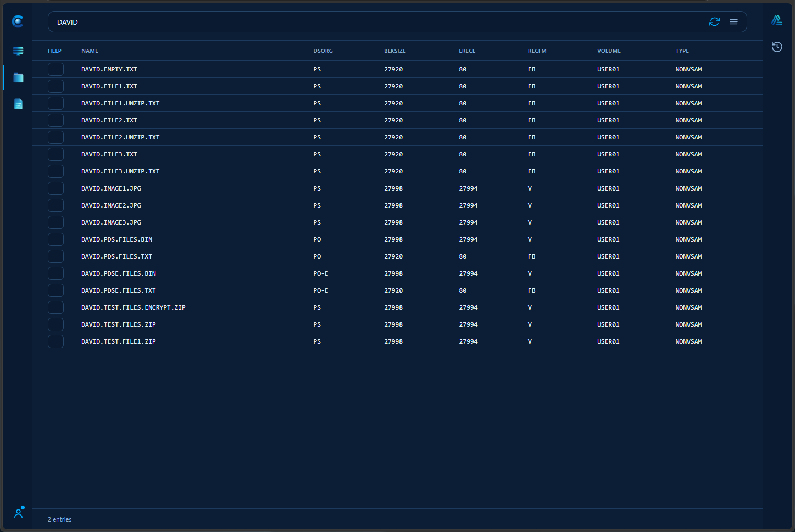Check the box for DAVID.PDS.FILES.BIN

coord(55,239)
